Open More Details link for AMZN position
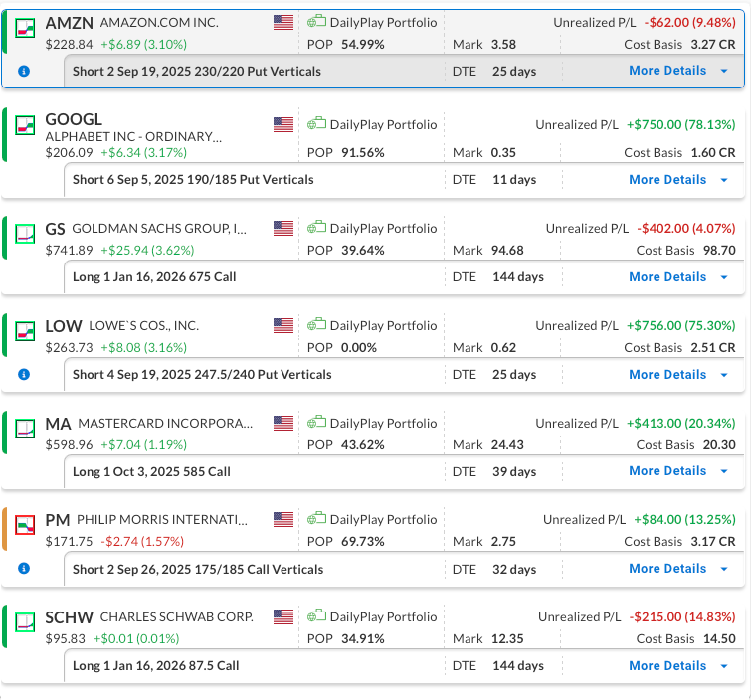Viewport: 751px width, 700px height. tap(667, 71)
